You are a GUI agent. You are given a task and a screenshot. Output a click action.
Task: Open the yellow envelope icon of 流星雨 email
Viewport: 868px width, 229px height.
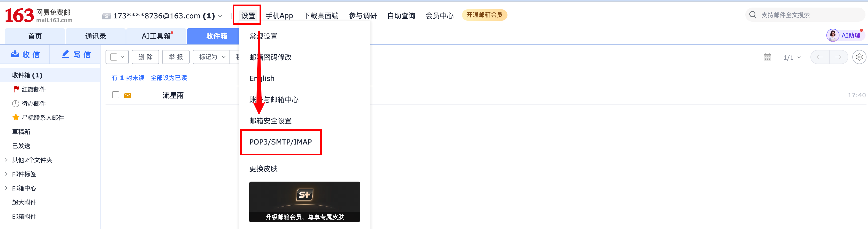pyautogui.click(x=127, y=95)
